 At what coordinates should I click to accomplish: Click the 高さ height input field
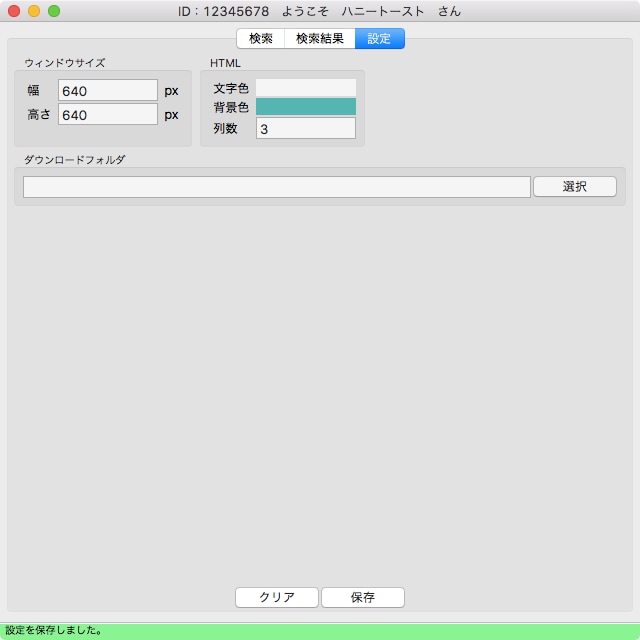click(108, 114)
